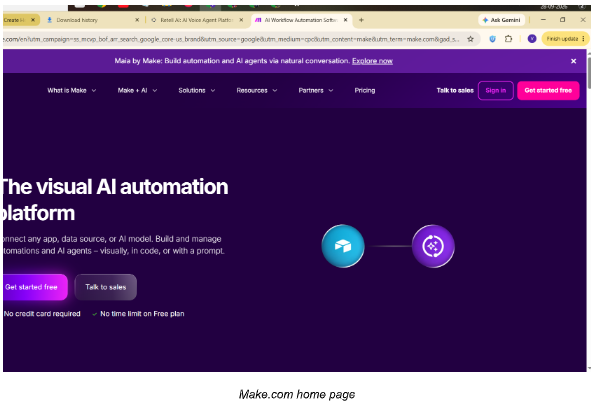Expand the Solutions menu

[197, 90]
